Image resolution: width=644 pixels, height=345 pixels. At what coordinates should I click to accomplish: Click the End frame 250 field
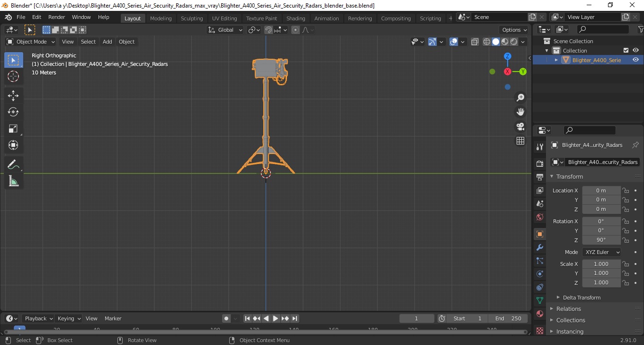[x=508, y=318]
